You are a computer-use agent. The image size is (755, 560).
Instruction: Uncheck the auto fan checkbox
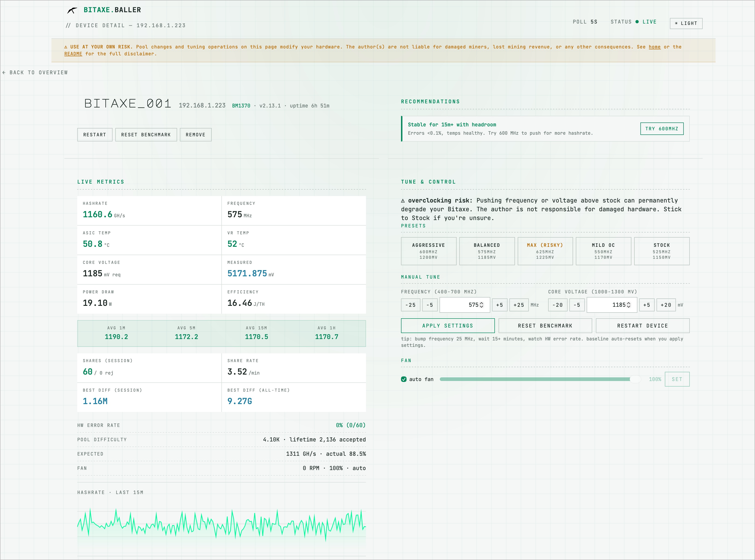(x=404, y=379)
